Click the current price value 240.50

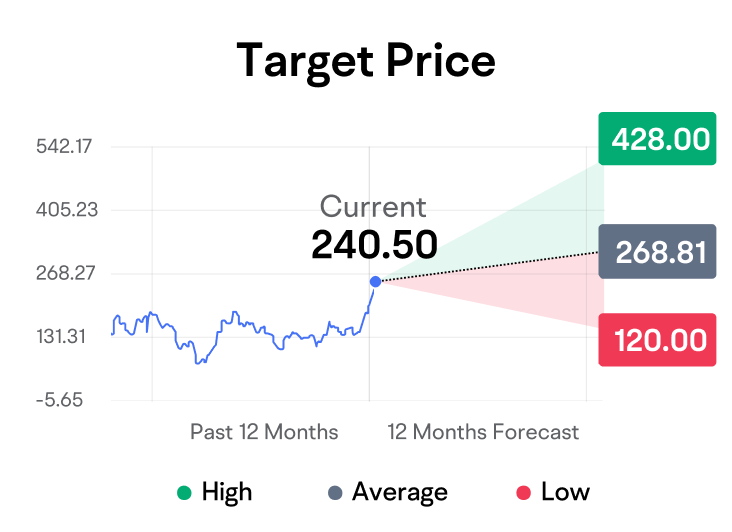[374, 244]
